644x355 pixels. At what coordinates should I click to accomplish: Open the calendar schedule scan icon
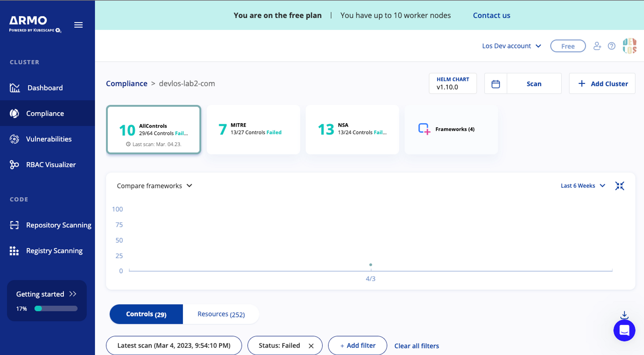coord(496,84)
